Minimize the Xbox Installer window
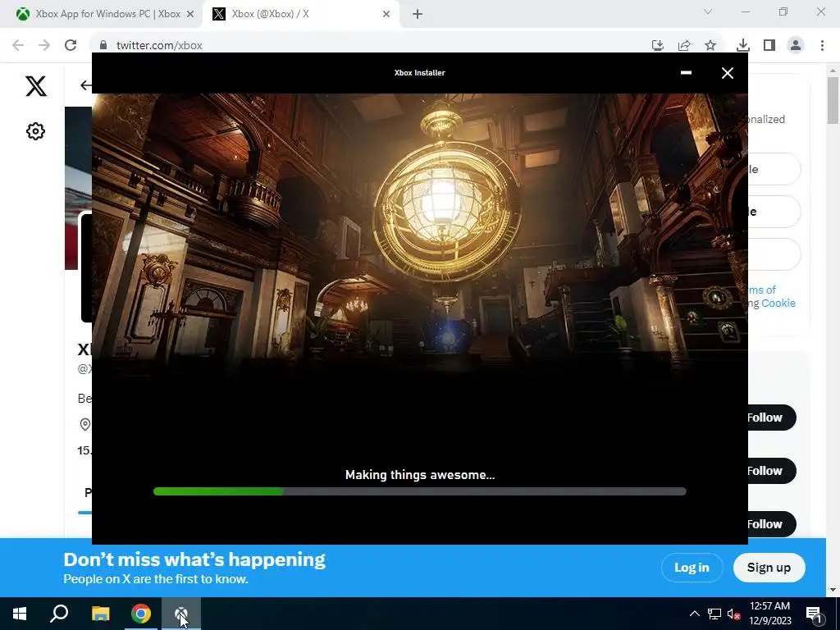Viewport: 840px width, 630px height. click(686, 73)
